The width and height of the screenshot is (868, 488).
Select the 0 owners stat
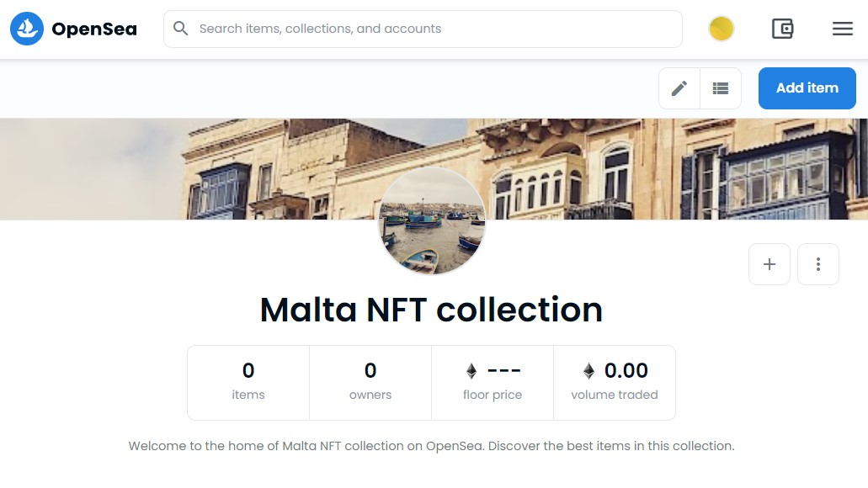pyautogui.click(x=370, y=382)
